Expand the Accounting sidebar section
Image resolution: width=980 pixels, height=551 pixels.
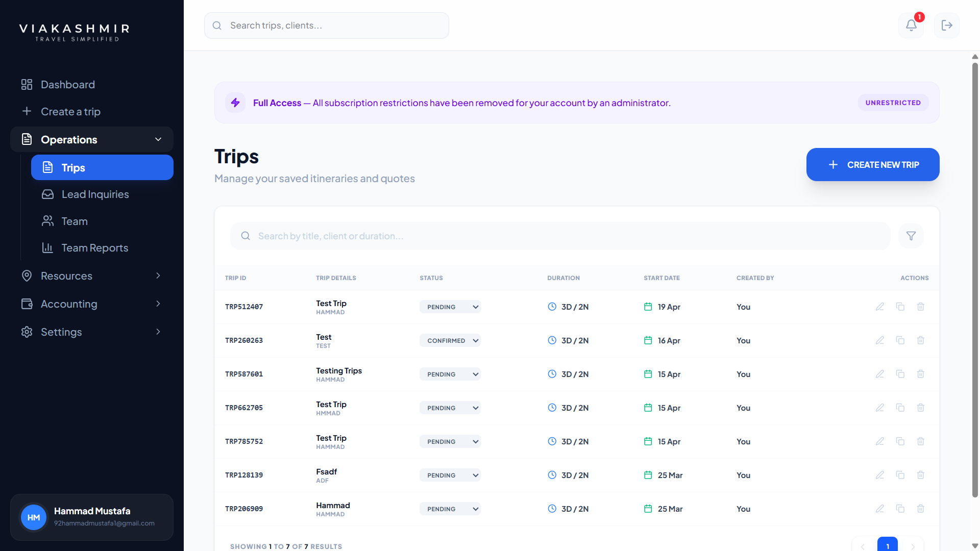click(92, 304)
